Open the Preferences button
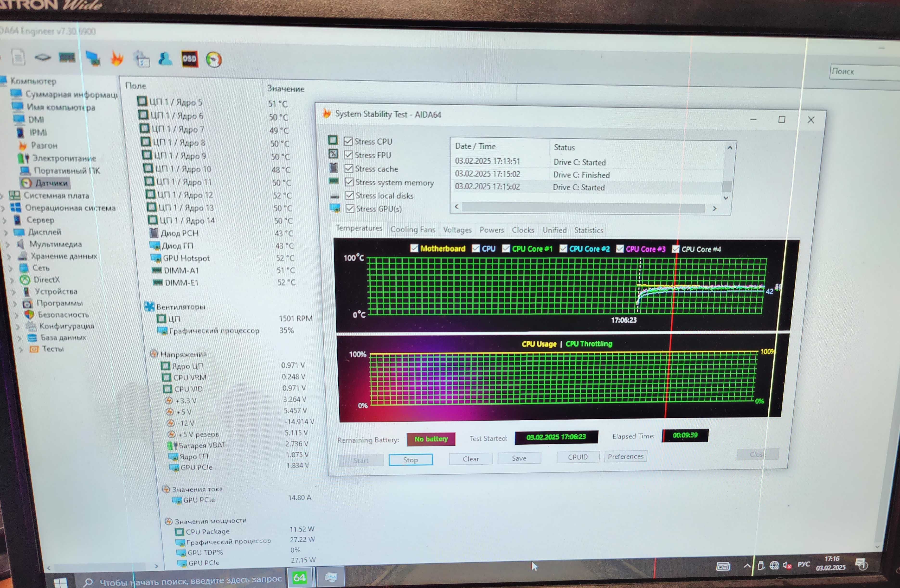Image resolution: width=900 pixels, height=588 pixels. pos(625,456)
